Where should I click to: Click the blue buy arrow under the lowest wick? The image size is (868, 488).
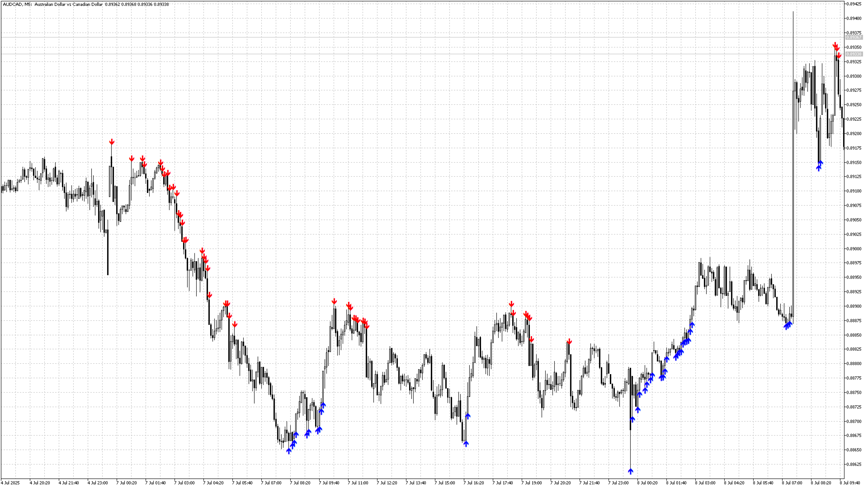click(631, 471)
